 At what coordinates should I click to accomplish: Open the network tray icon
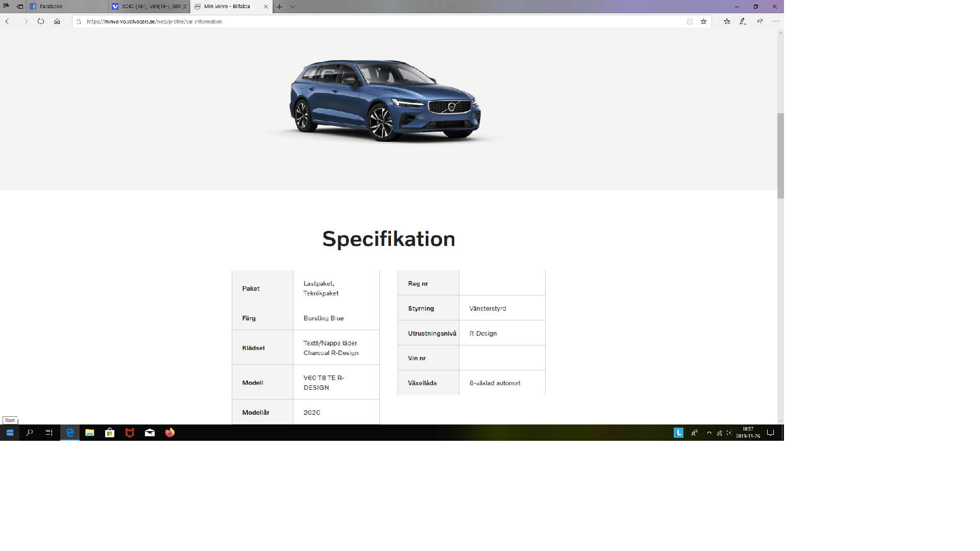coord(719,433)
